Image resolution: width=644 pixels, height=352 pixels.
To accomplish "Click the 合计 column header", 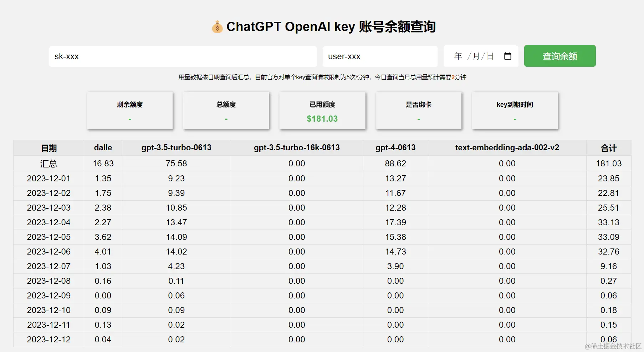I will (x=609, y=148).
